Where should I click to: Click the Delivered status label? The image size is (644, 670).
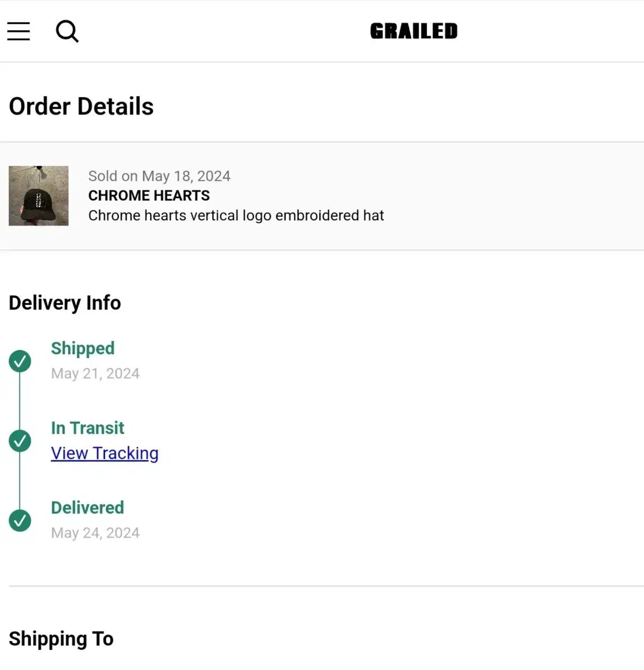pos(88,508)
